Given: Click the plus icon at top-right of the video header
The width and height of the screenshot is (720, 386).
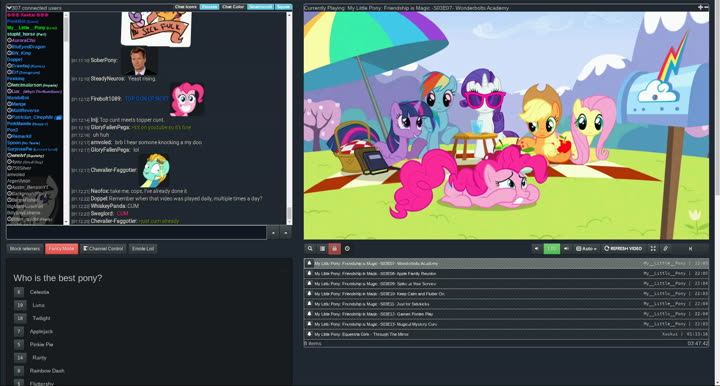Looking at the screenshot, I should [700, 7].
